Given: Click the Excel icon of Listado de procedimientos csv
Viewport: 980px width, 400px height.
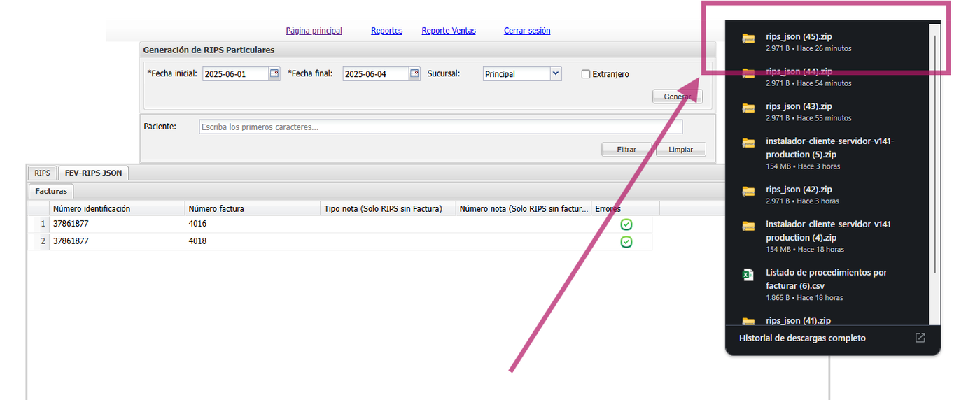Looking at the screenshot, I should click(748, 275).
